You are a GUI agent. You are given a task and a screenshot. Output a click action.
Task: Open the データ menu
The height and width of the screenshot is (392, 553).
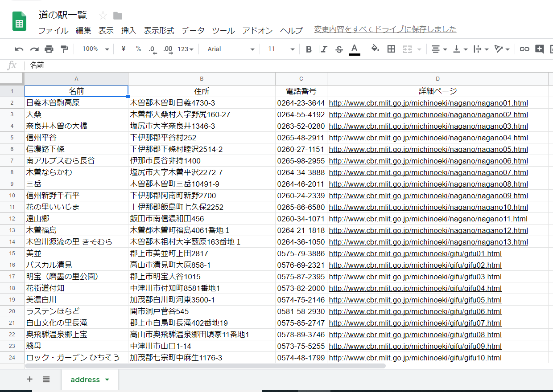[193, 30]
